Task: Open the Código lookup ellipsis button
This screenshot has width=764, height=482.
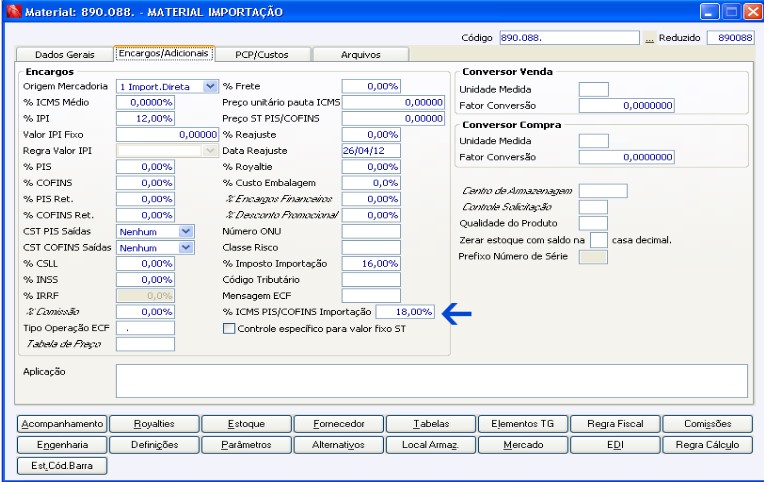Action: (x=649, y=38)
